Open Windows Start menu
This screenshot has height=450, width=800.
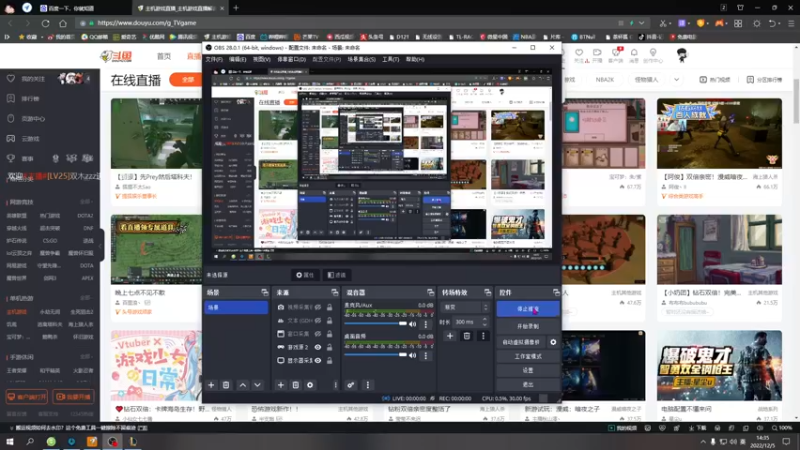point(10,441)
